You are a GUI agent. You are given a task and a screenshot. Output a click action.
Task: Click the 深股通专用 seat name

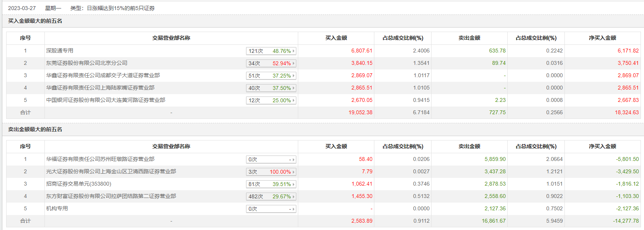59,51
